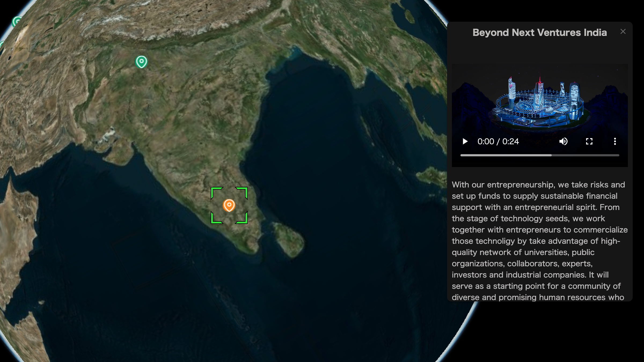Screen dimensions: 644x362
Task: Click the 0:00 / 0:24 time display
Action: tap(498, 141)
